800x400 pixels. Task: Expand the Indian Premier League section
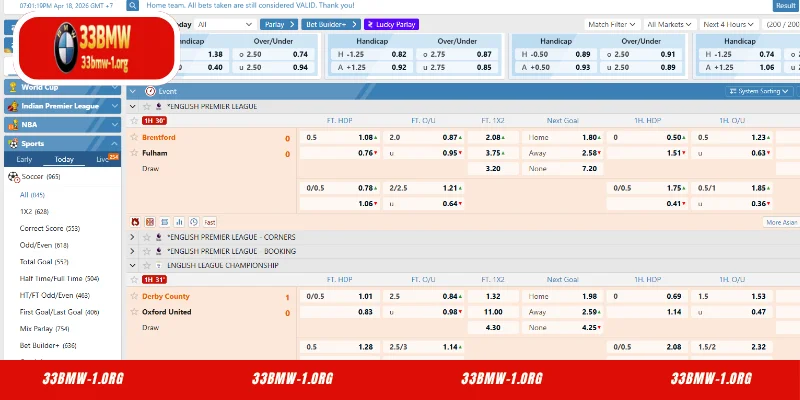coord(115,106)
